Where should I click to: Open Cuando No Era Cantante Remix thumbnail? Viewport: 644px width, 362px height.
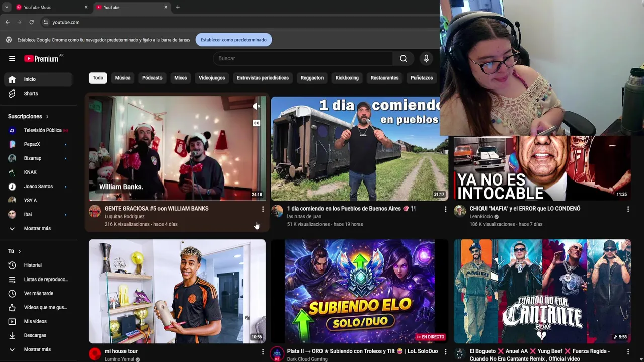coord(542,291)
